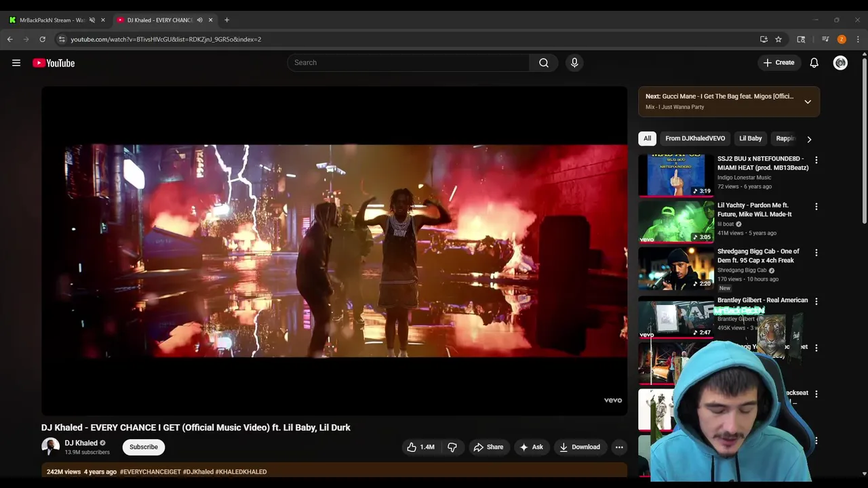Open options for Lil Yachty Pardon Me video
Viewport: 868px width, 488px height.
(816, 206)
